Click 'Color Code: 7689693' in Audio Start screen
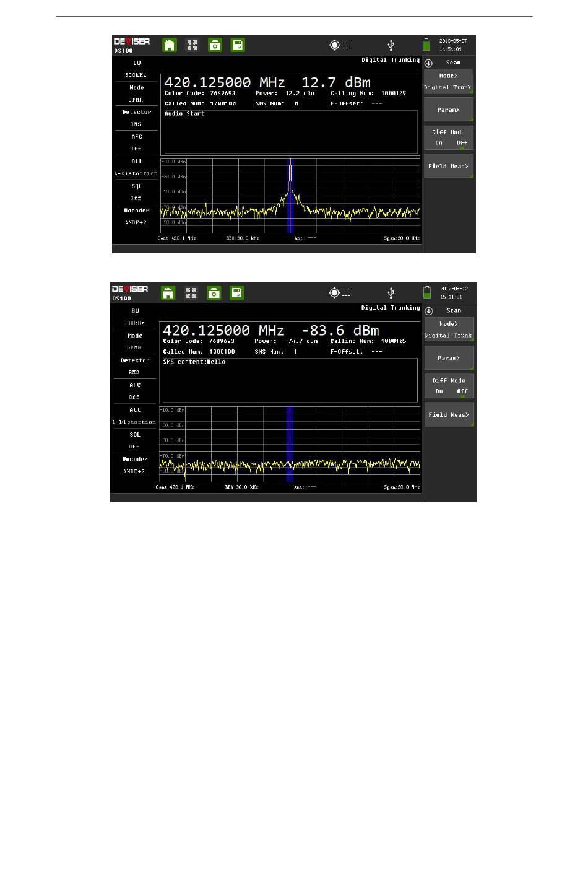This screenshot has height=872, width=588. tap(200, 94)
